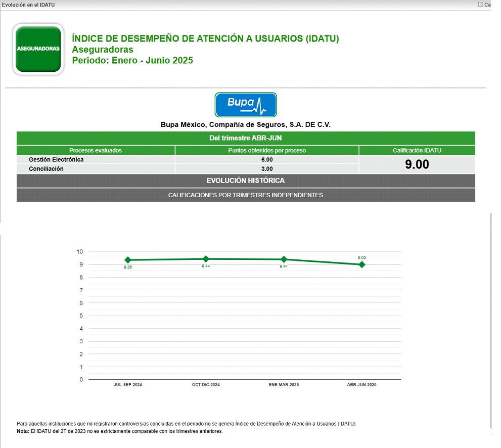501x448 pixels.
Task: Click the JUL-SEP-2024 x-axis label
Action: pos(128,385)
